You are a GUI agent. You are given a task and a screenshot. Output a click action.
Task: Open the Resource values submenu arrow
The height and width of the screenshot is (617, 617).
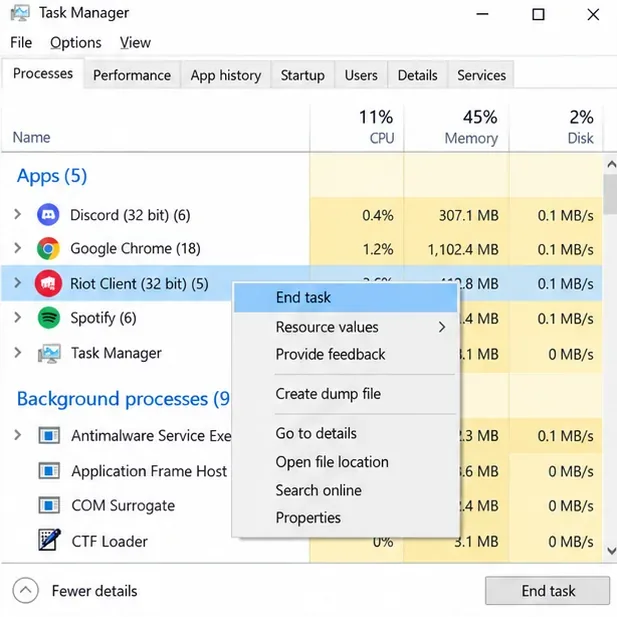point(442,327)
